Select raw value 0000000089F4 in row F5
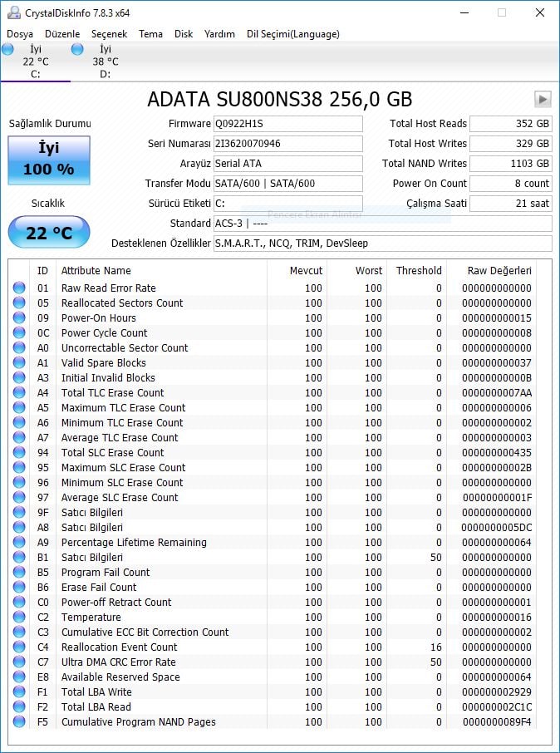This screenshot has height=753, width=560. (497, 721)
